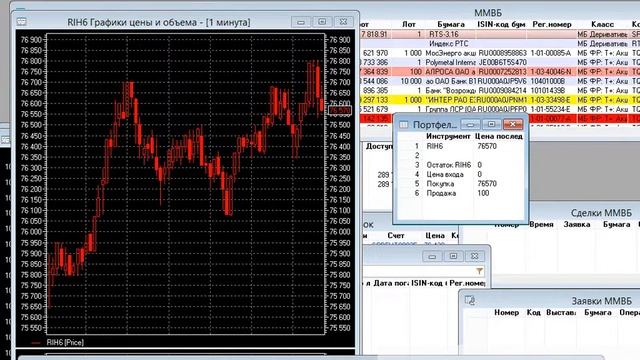This screenshot has width=640, height=360.
Task: Click the Цена послед header in Портфел window
Action: click(x=499, y=136)
